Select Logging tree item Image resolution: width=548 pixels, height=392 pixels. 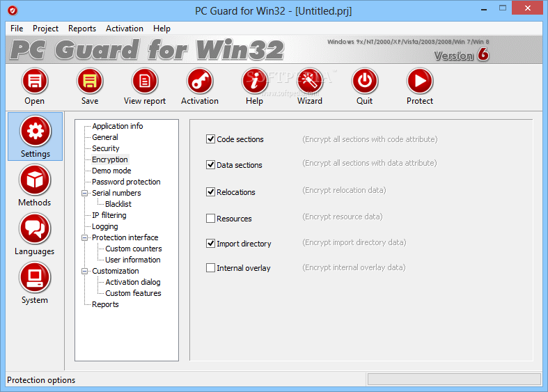tap(105, 226)
